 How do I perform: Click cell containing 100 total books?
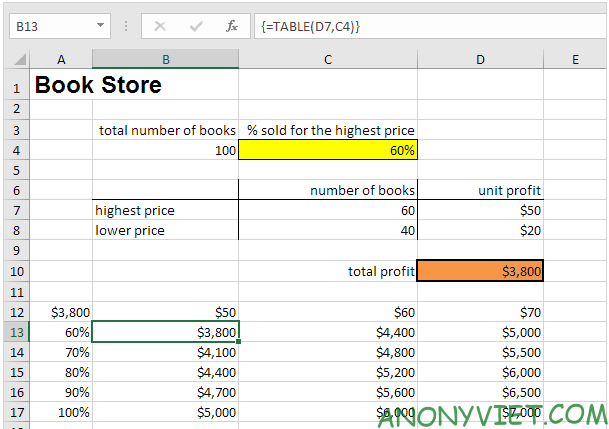(165, 151)
